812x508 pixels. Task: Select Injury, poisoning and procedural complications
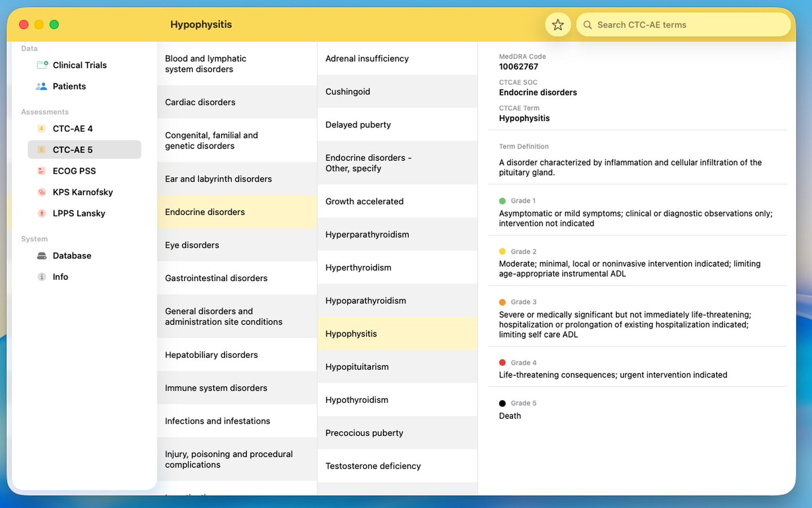(x=237, y=459)
